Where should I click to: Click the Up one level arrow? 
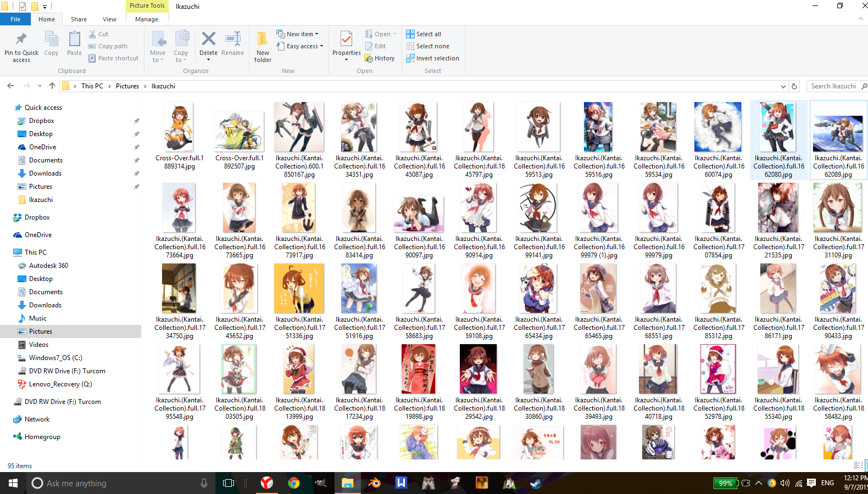52,86
